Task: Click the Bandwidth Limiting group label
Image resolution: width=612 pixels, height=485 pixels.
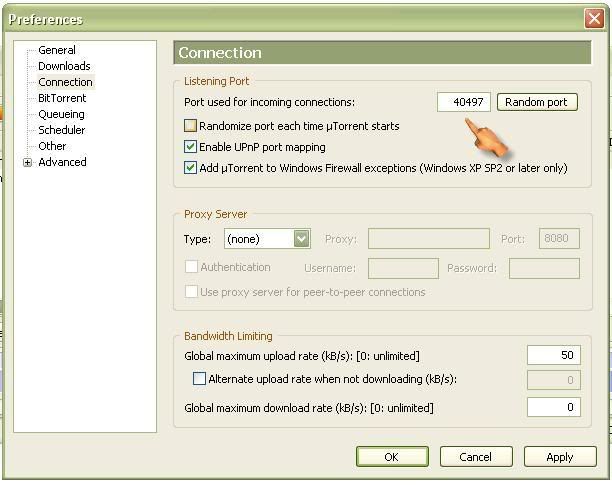Action: point(228,336)
